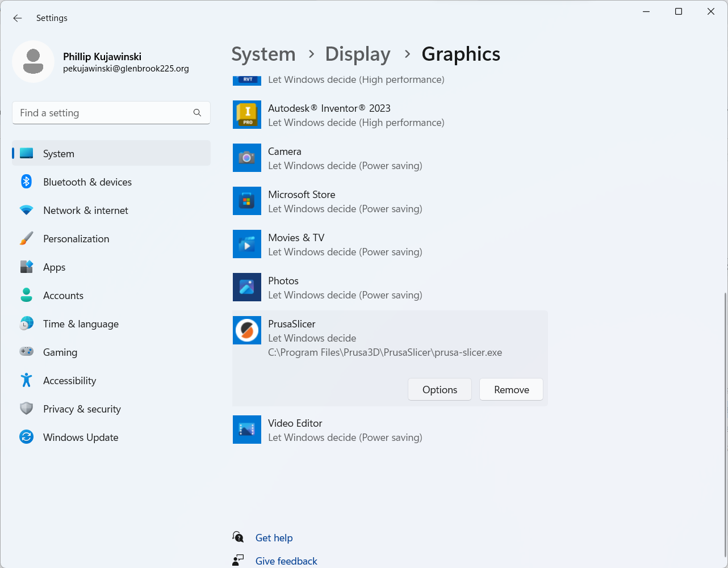The image size is (728, 568).
Task: Select the Autodesk Inventor 2023 entry name
Action: point(329,108)
